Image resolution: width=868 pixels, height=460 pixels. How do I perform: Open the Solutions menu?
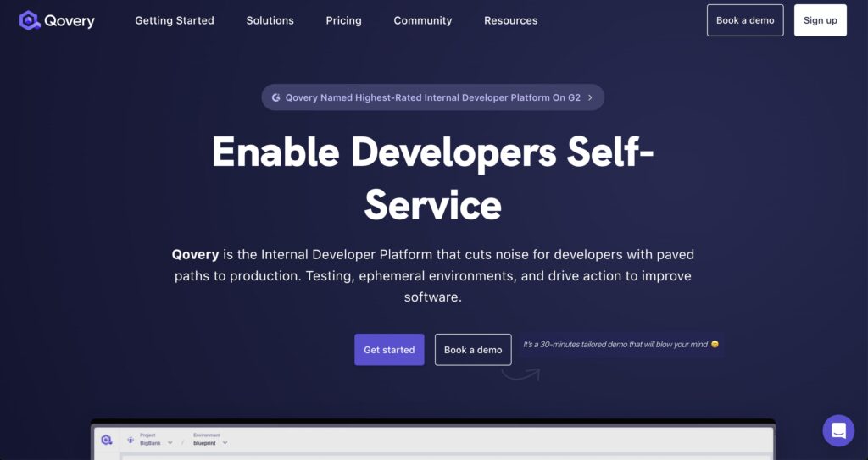coord(270,20)
